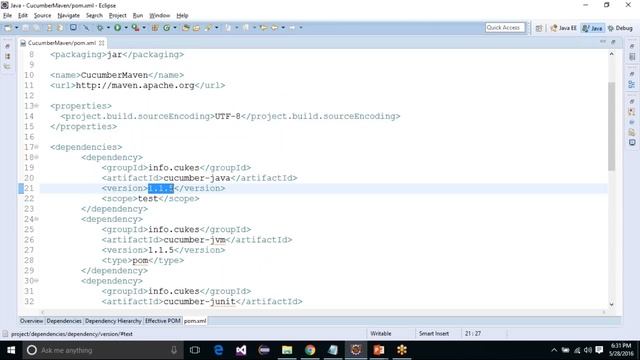Collapse the dependency fold at line 30
This screenshot has width=640, height=360.
click(37, 281)
